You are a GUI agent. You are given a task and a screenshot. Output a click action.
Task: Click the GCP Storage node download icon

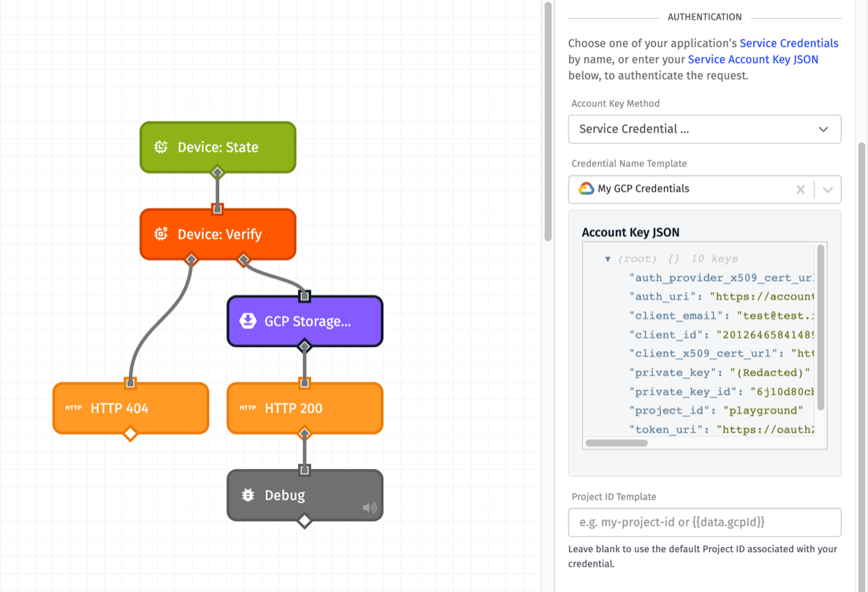pyautogui.click(x=248, y=321)
